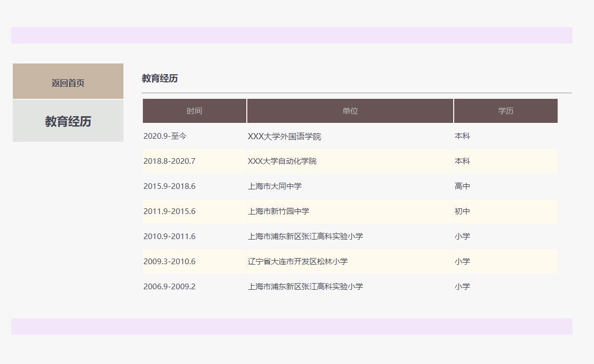Viewport: 594px width, 364px height.
Task: Go back via 返回首页 link
Action: tap(68, 81)
